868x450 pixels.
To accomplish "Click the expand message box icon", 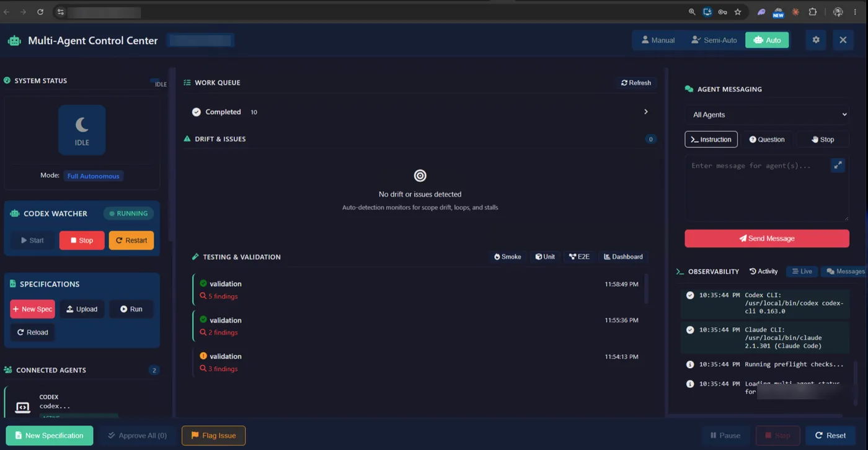I will point(838,165).
